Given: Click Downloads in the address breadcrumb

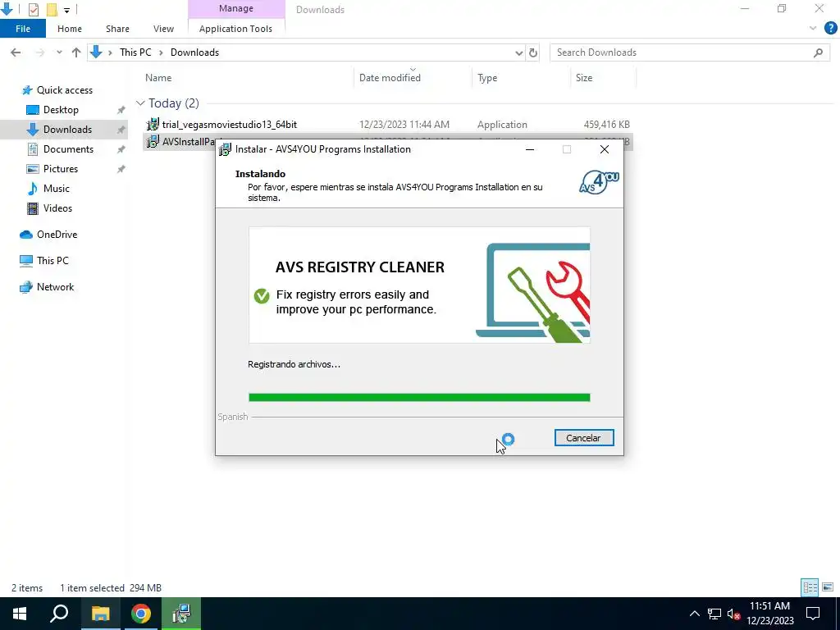Looking at the screenshot, I should click(194, 52).
